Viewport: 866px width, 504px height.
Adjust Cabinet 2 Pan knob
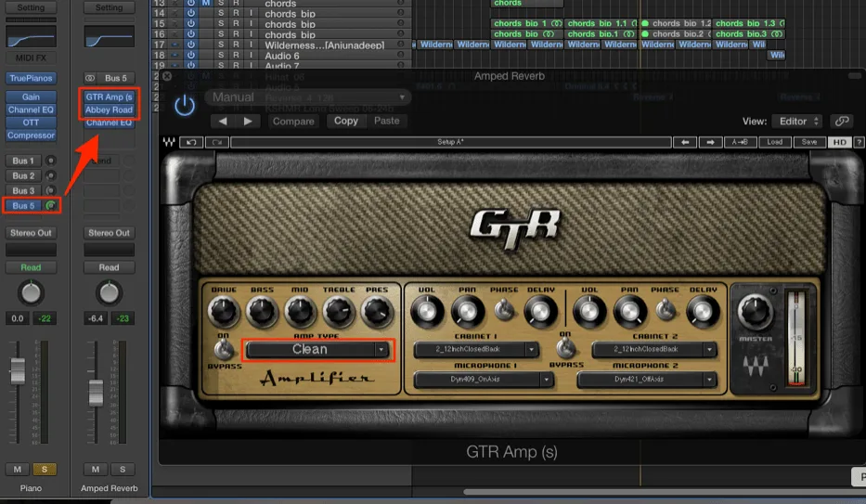629,311
